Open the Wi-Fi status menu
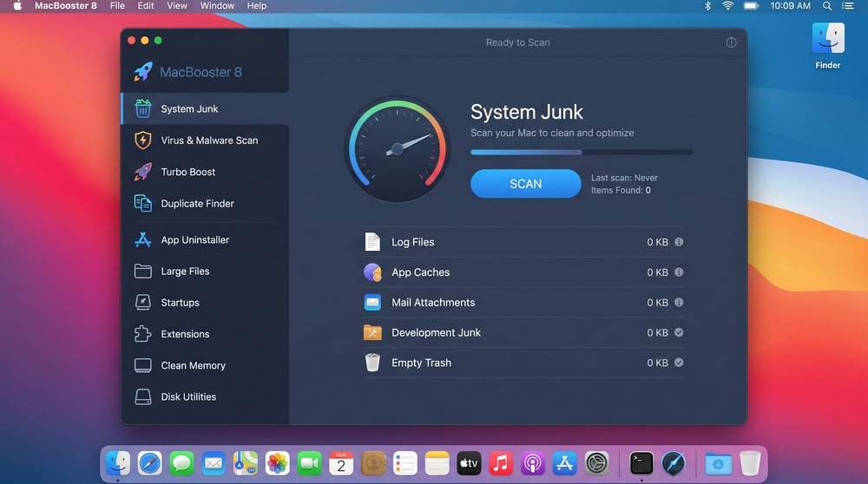 tap(727, 5)
